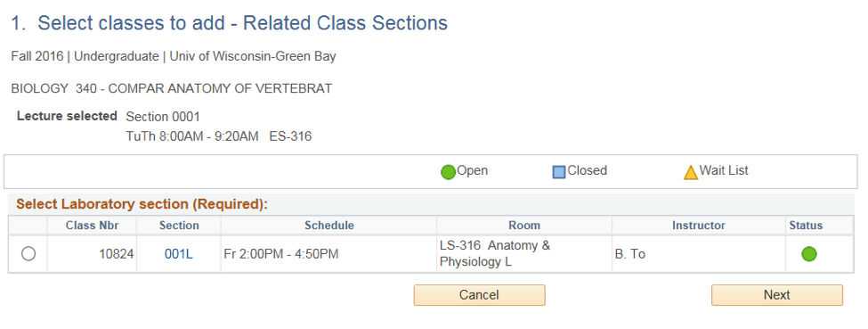This screenshot has height=329, width=868.
Task: Click the LS-316 Anatomy & Physiology room cell
Action: coord(524,254)
